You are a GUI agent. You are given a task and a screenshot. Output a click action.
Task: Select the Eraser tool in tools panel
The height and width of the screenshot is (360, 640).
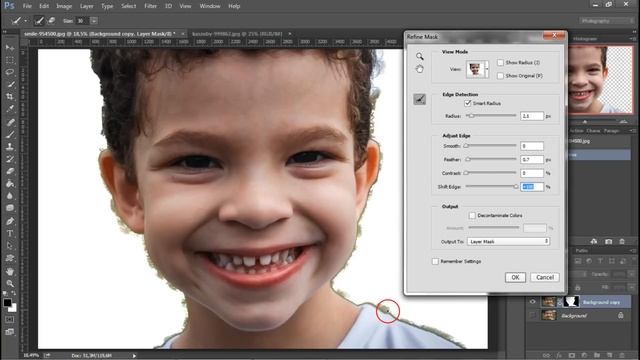(10, 171)
